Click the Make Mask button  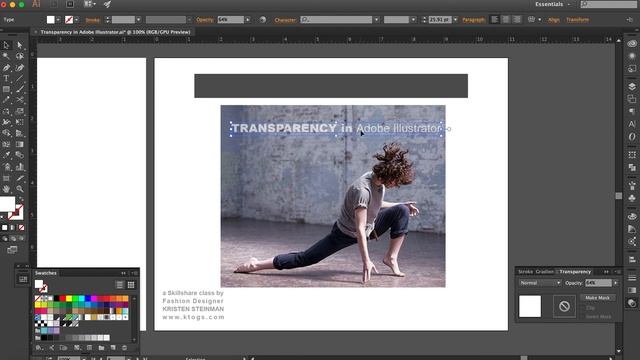598,298
